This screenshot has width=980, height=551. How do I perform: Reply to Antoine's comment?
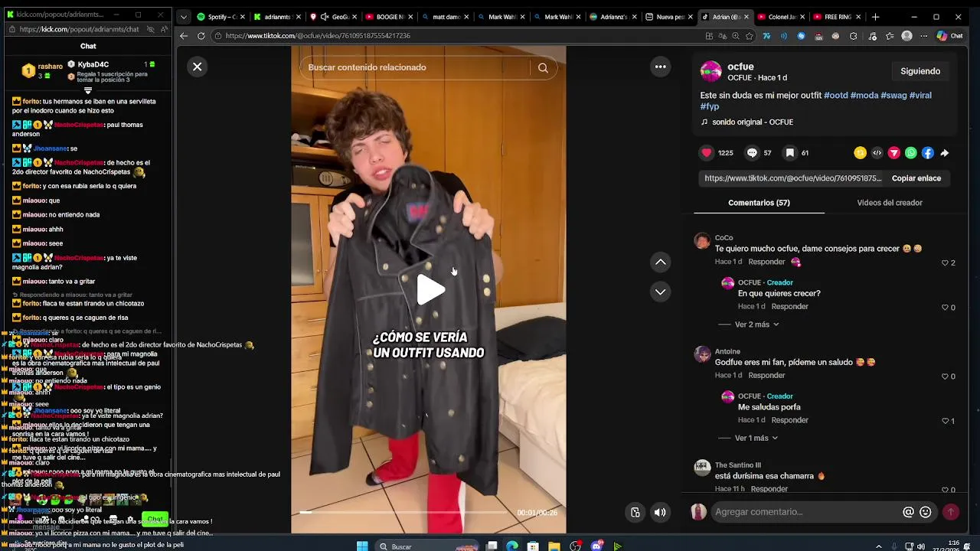[766, 375]
